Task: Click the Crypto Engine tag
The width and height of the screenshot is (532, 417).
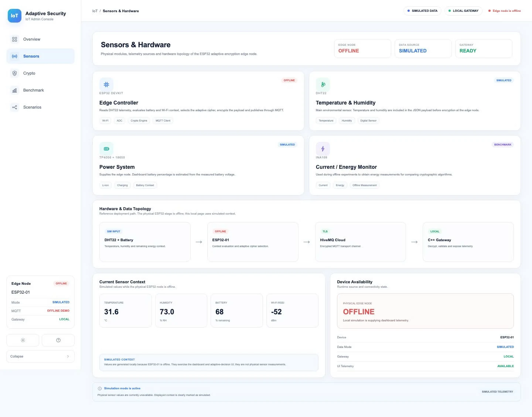Action: 139,120
